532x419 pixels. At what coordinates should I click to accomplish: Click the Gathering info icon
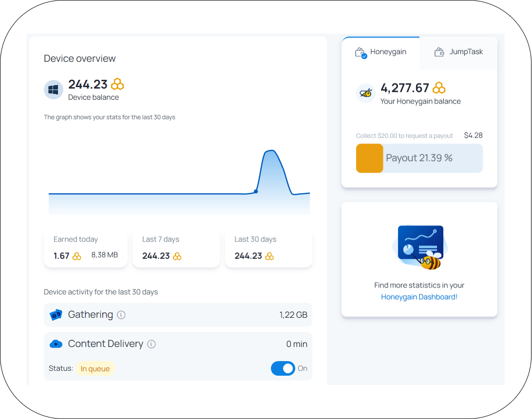pos(121,315)
